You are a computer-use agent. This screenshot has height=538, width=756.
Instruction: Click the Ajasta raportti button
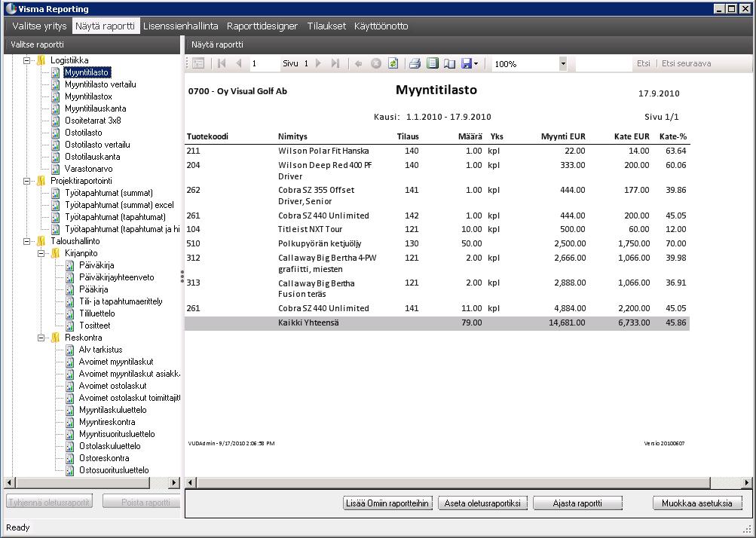[x=577, y=503]
